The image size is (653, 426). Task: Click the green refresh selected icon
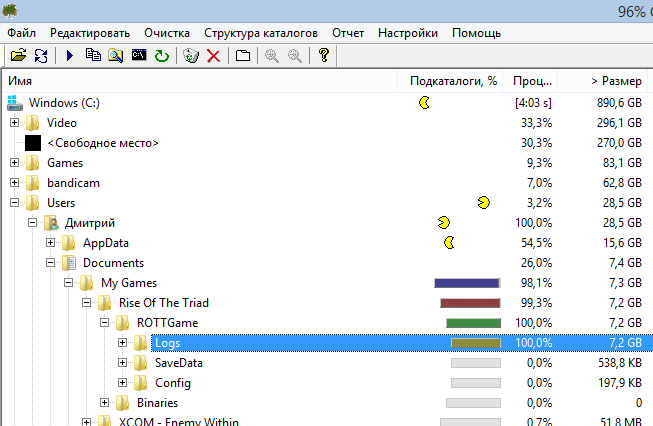click(162, 56)
